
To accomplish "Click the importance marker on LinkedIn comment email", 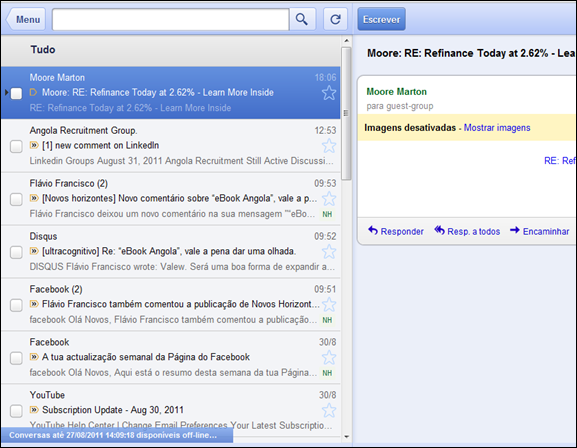I will (34, 145).
